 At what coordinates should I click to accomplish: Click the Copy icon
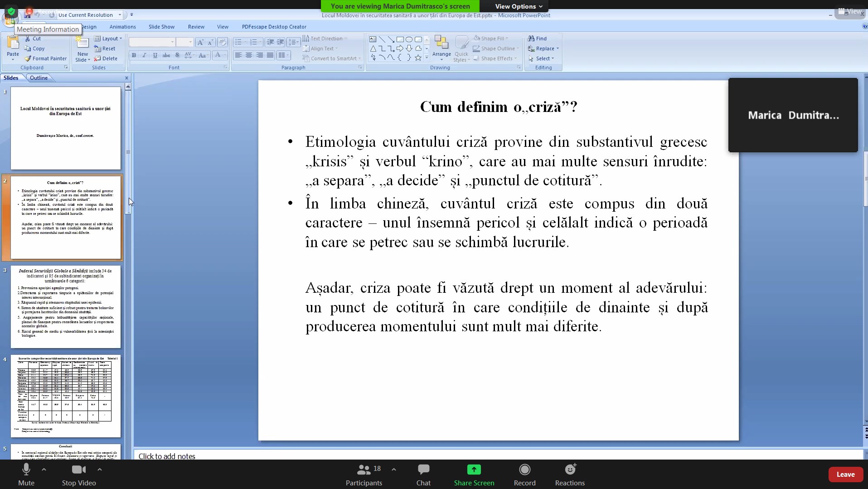[28, 48]
